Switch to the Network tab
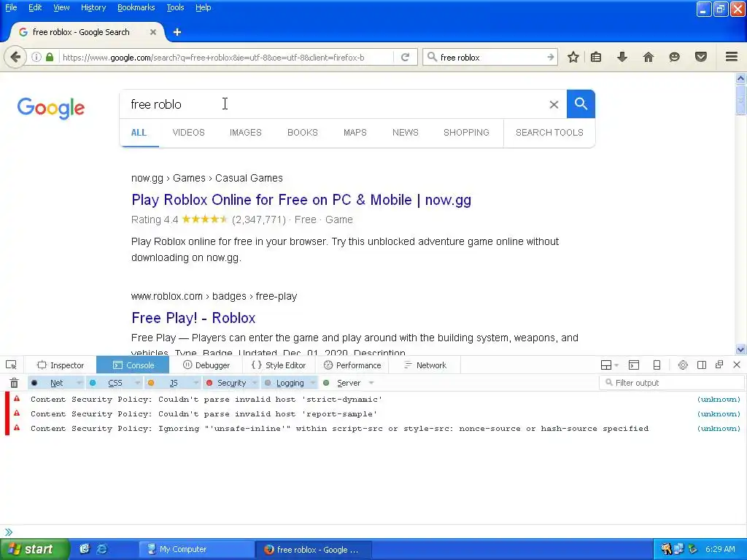 [425, 365]
